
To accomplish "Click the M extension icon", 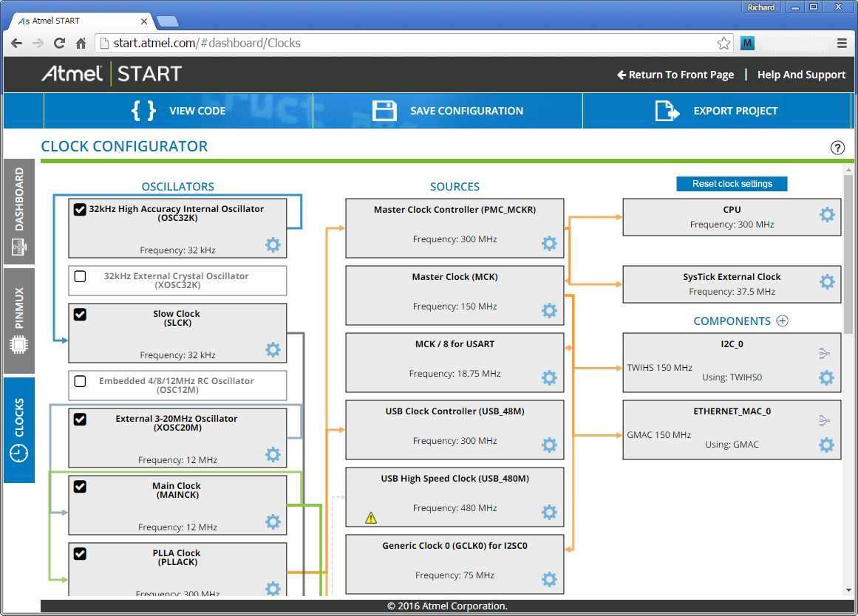I will click(x=747, y=44).
